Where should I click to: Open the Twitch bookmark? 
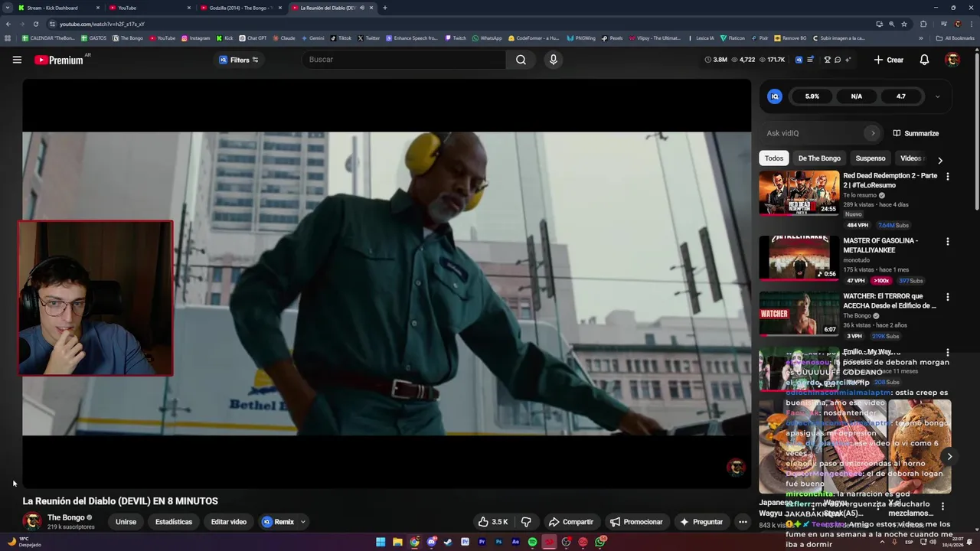(x=455, y=37)
